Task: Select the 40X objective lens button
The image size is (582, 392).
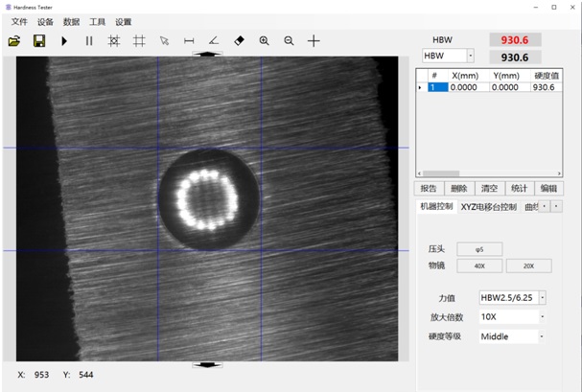Action: 479,265
